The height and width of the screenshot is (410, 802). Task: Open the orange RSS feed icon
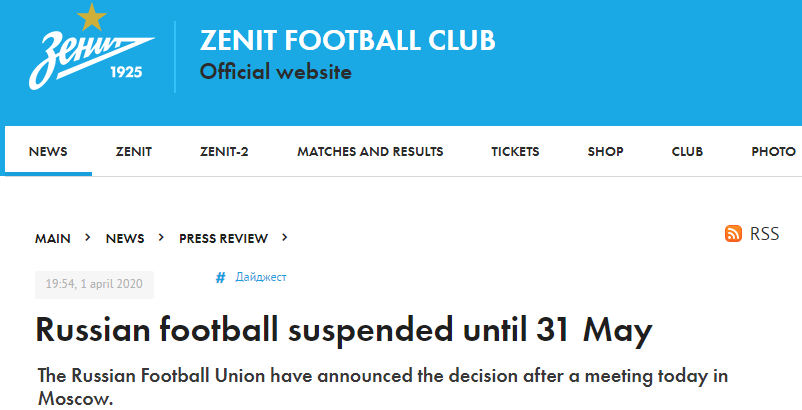(733, 233)
